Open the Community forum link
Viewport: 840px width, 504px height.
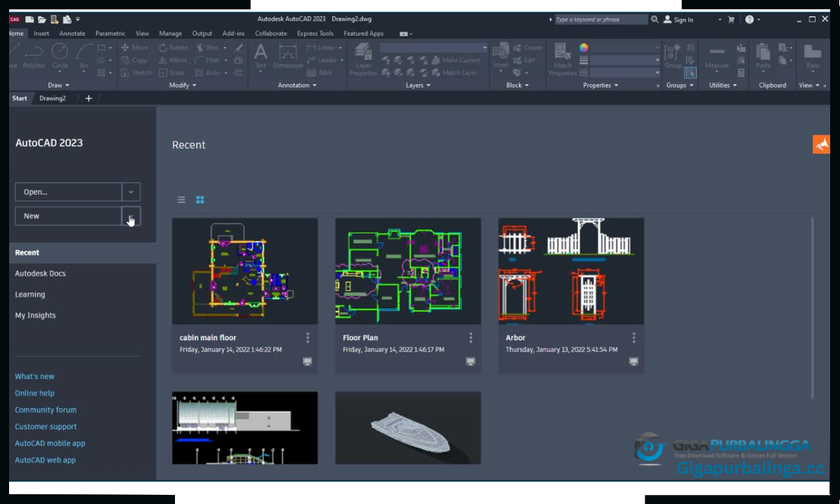[45, 410]
